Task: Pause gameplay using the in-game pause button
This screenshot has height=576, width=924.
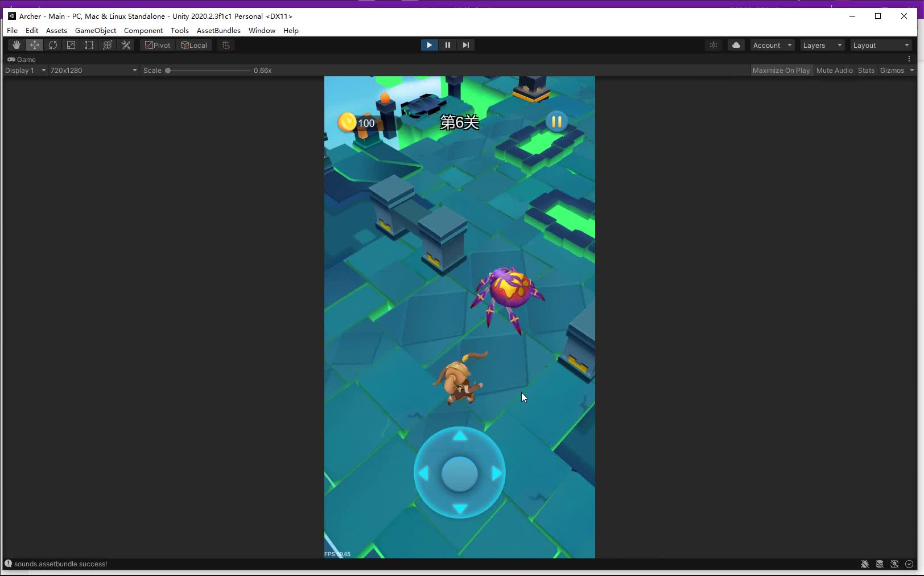Action: [556, 121]
